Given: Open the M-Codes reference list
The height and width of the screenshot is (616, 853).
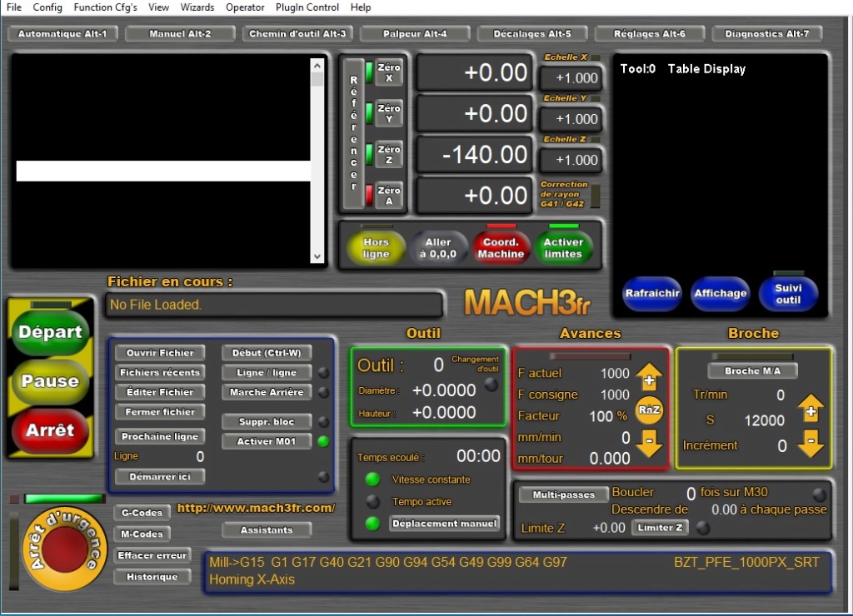Looking at the screenshot, I should tap(142, 534).
